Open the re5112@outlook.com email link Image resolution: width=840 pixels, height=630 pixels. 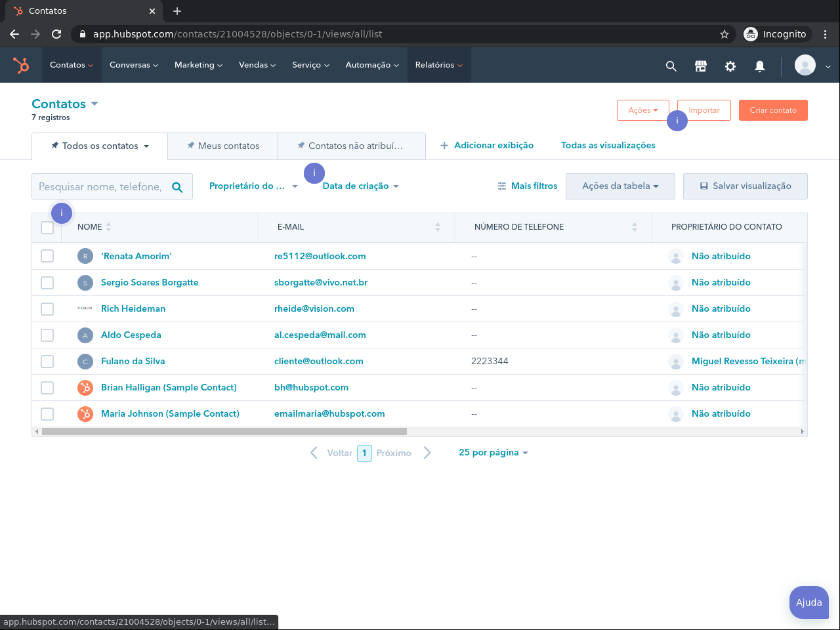tap(320, 257)
